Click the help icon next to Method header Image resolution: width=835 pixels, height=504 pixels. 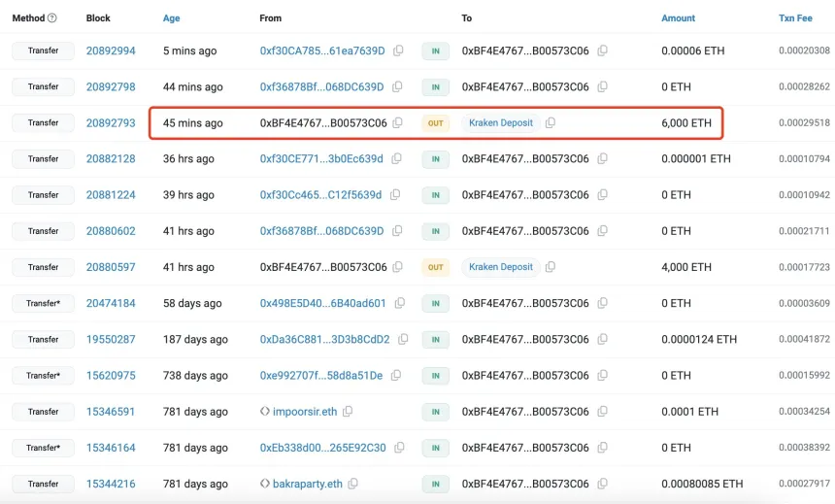(51, 18)
